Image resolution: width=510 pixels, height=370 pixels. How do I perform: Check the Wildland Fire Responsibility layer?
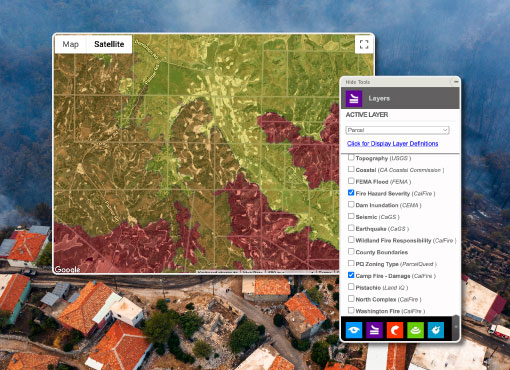click(351, 240)
